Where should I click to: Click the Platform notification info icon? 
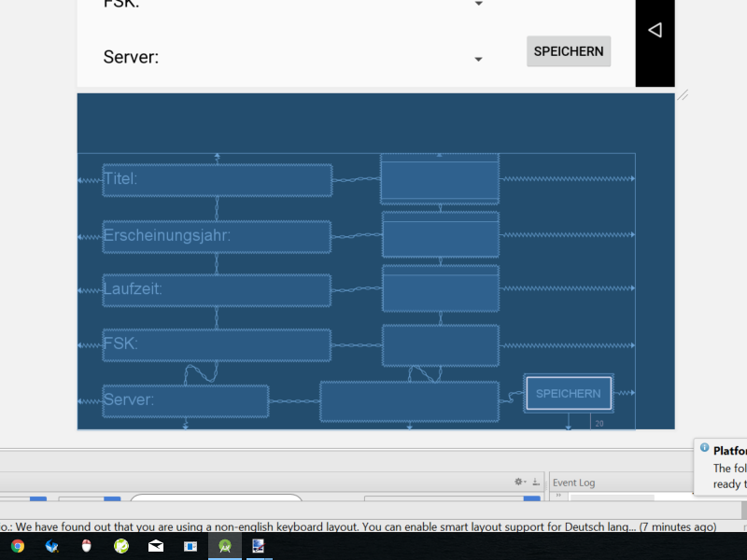[x=704, y=448]
